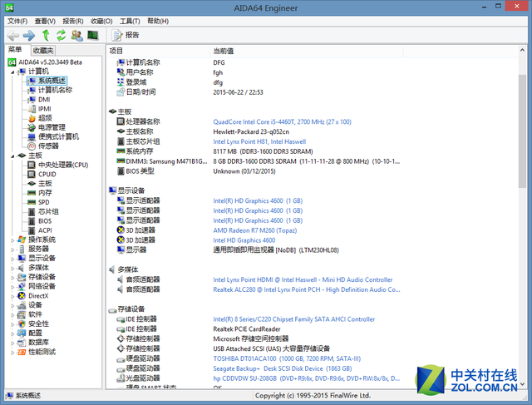Click the 安全性 shield icon
Viewport: 532px width, 405px height.
click(x=22, y=324)
